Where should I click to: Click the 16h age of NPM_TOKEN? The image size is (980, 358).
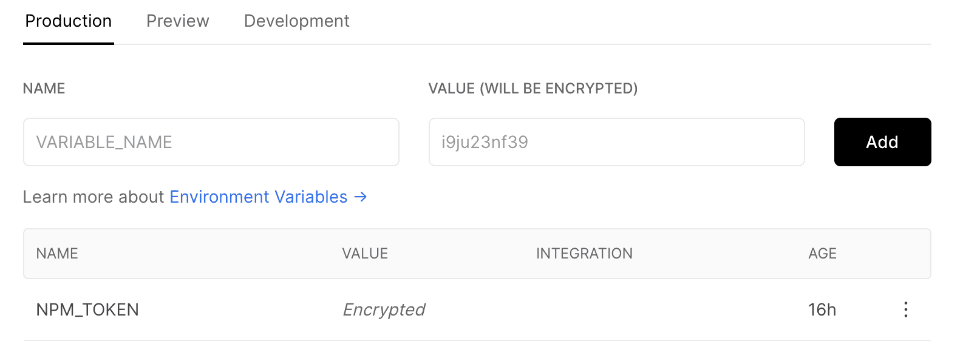pos(822,310)
